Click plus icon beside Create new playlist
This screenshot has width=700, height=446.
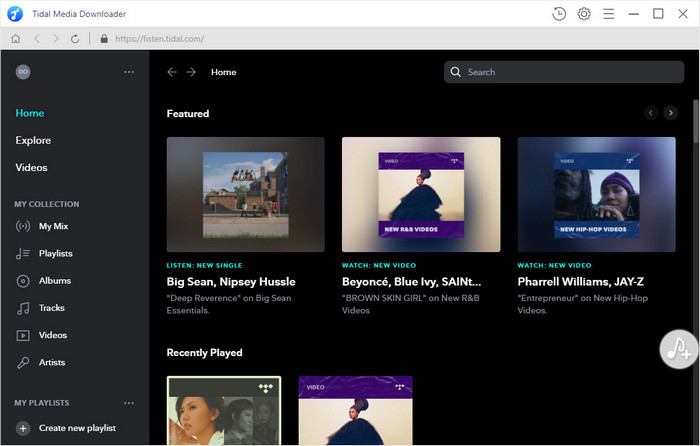click(23, 428)
